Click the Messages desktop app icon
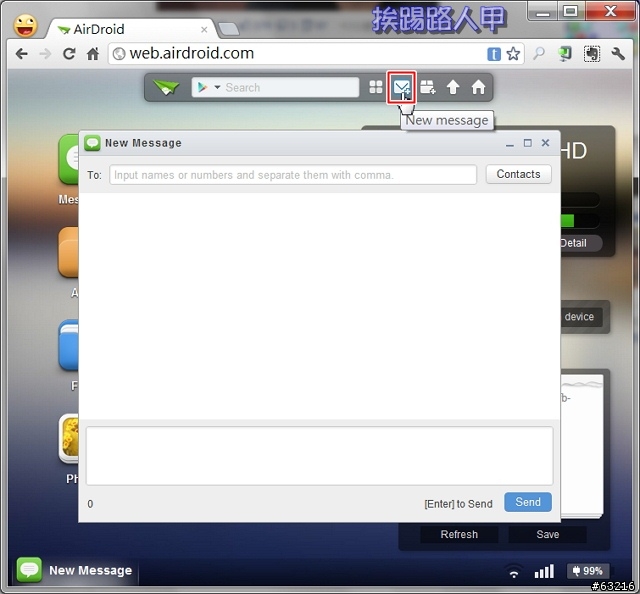640x594 pixels. [x=69, y=160]
